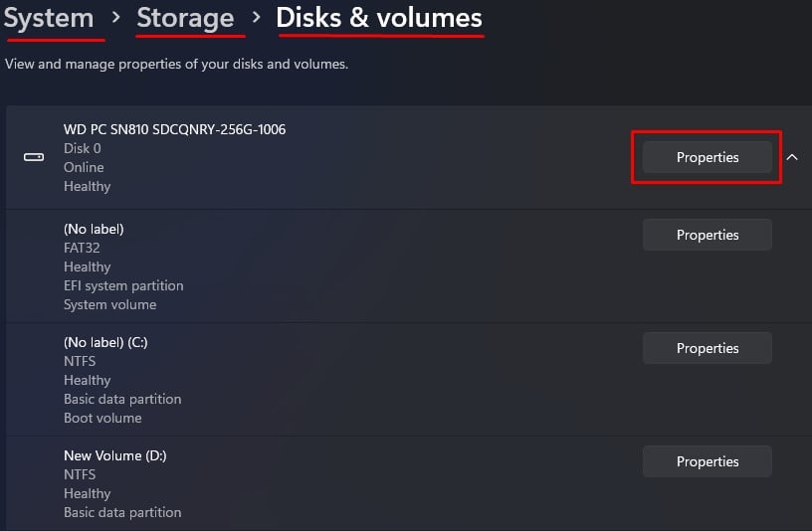Click the page description about managing disks

click(x=176, y=65)
